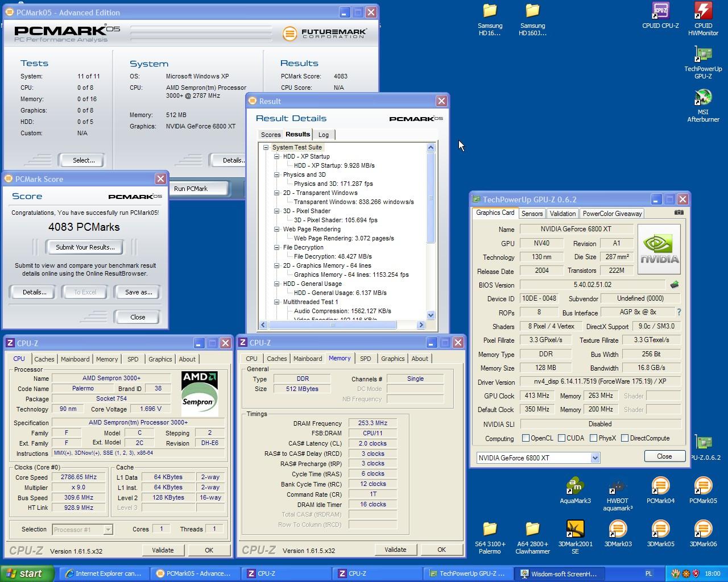Launch the CPUID HWMonitor desktop shortcut
The height and width of the screenshot is (582, 728).
[x=704, y=19]
